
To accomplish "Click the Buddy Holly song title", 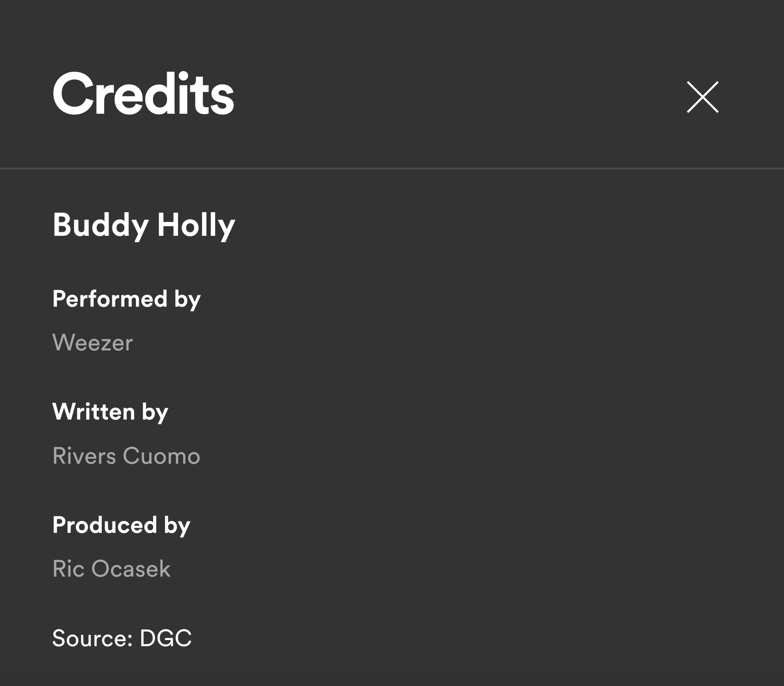I will [143, 225].
